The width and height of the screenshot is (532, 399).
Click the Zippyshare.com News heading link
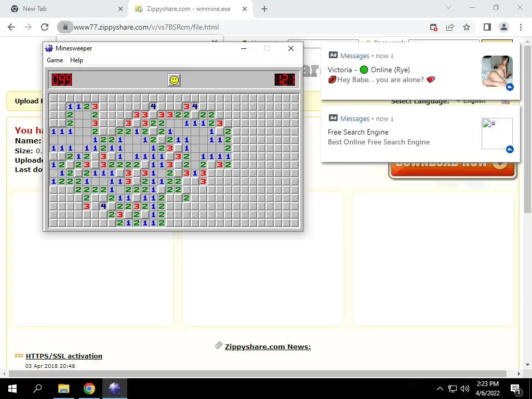point(268,347)
